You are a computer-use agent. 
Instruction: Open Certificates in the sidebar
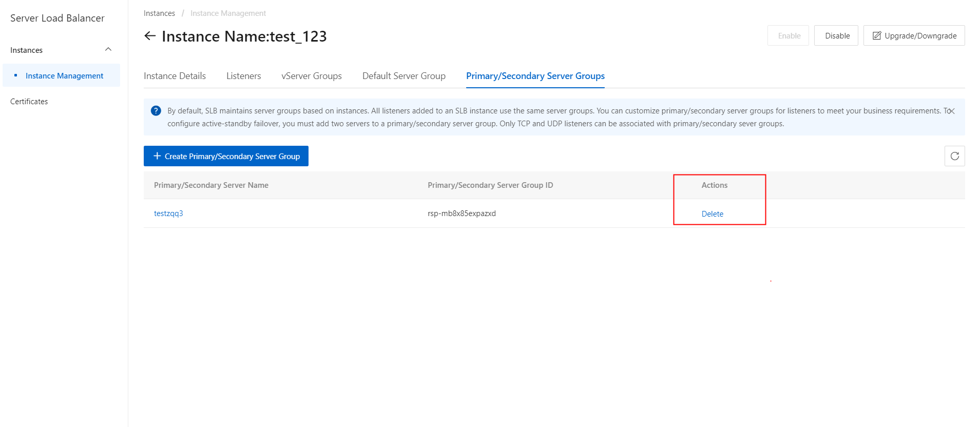tap(29, 102)
